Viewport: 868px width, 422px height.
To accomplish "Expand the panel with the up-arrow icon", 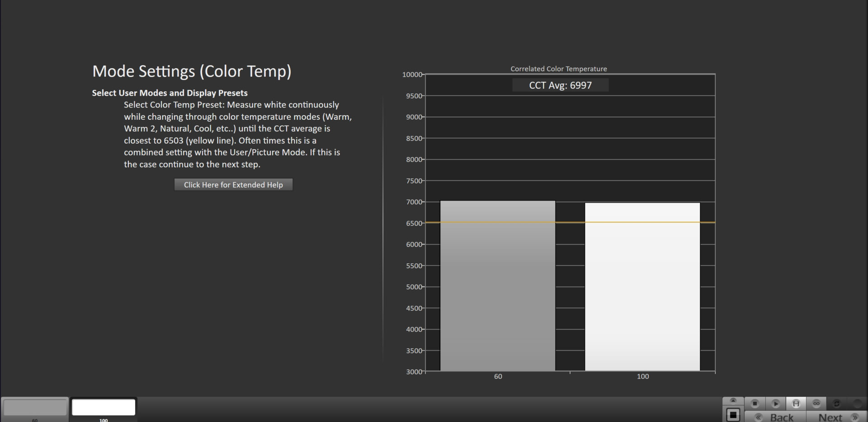I will point(733,401).
